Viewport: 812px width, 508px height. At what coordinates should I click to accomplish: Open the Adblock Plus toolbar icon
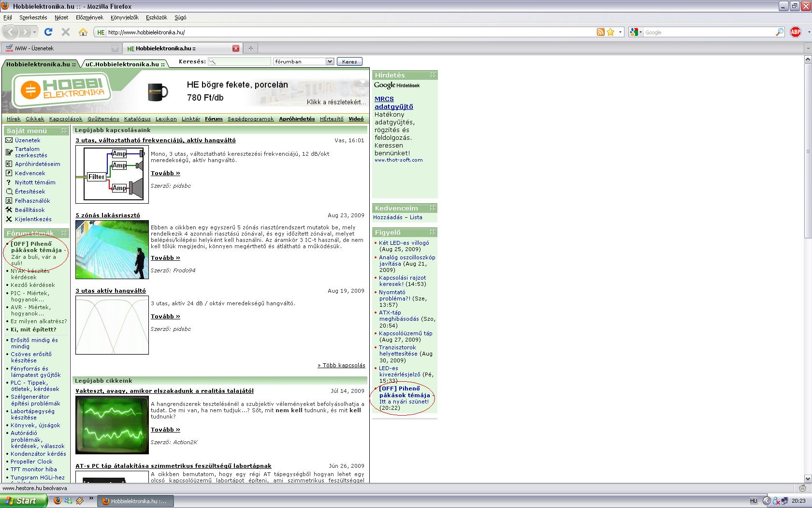pos(795,32)
